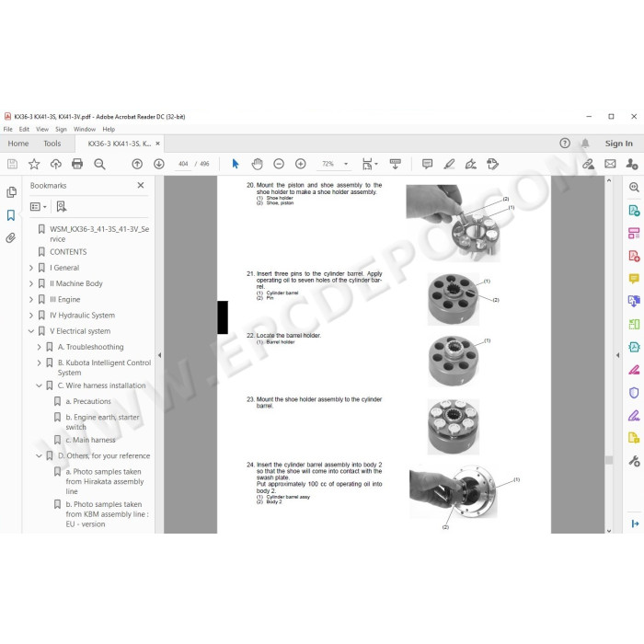
Task: Open the sign document tool
Action: [x=471, y=165]
